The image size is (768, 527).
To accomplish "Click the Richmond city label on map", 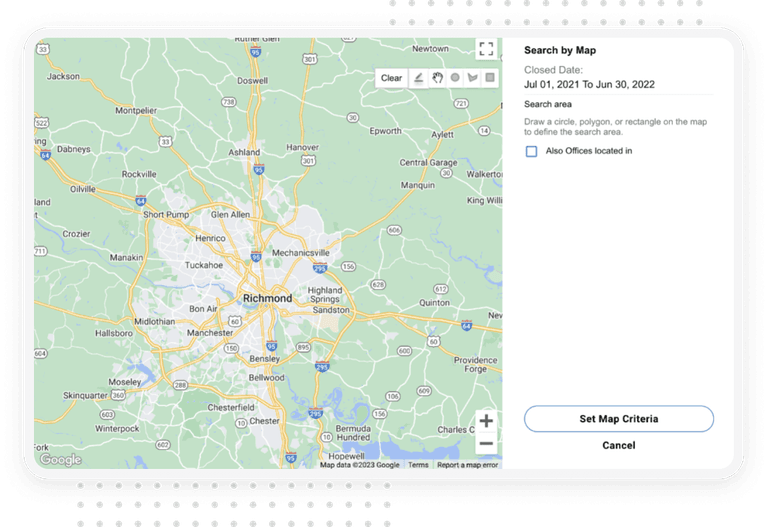I will click(267, 298).
